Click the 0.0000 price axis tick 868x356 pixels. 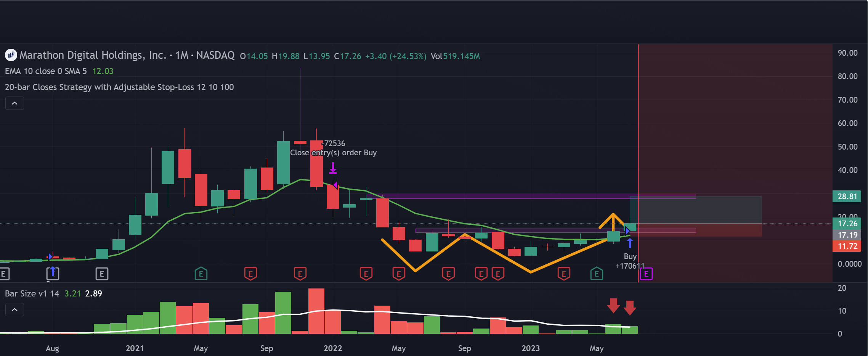pyautogui.click(x=849, y=264)
